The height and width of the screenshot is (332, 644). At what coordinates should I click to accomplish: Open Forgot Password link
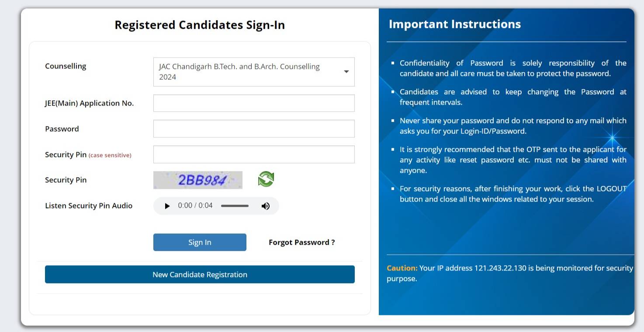point(301,242)
